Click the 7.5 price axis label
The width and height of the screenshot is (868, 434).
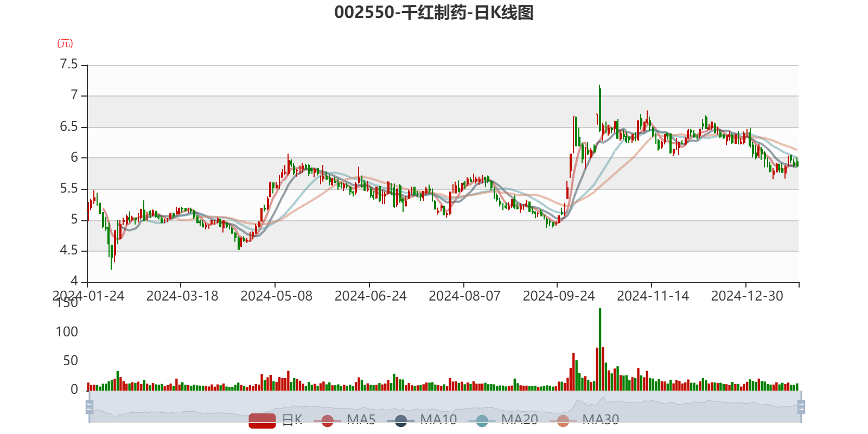69,65
